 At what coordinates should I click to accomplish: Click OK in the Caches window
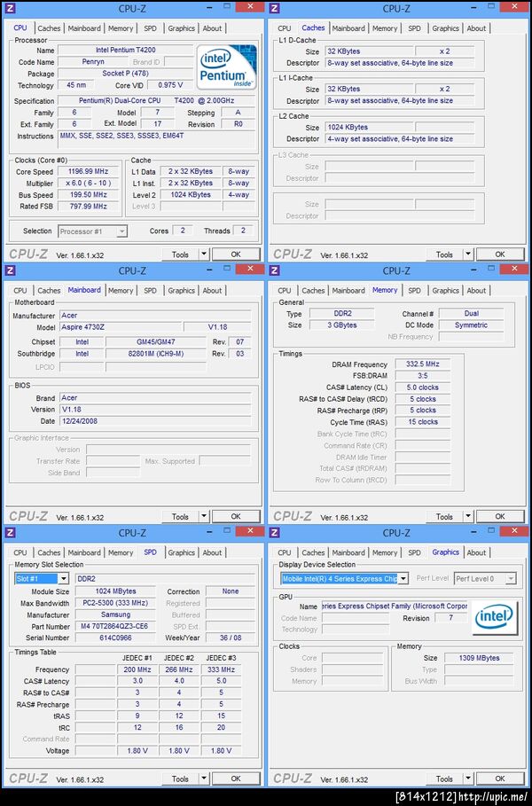tap(500, 254)
